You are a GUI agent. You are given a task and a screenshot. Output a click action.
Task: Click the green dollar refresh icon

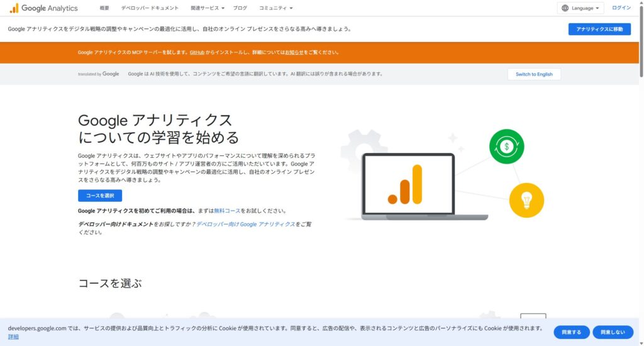tap(506, 147)
